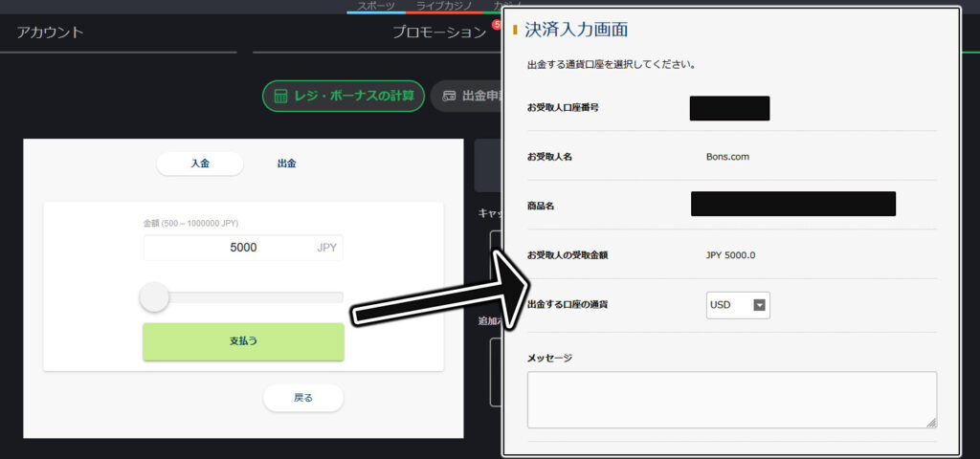Click the calculator icon in レジ・ボーナスの計算
980x459 pixels.
281,97
